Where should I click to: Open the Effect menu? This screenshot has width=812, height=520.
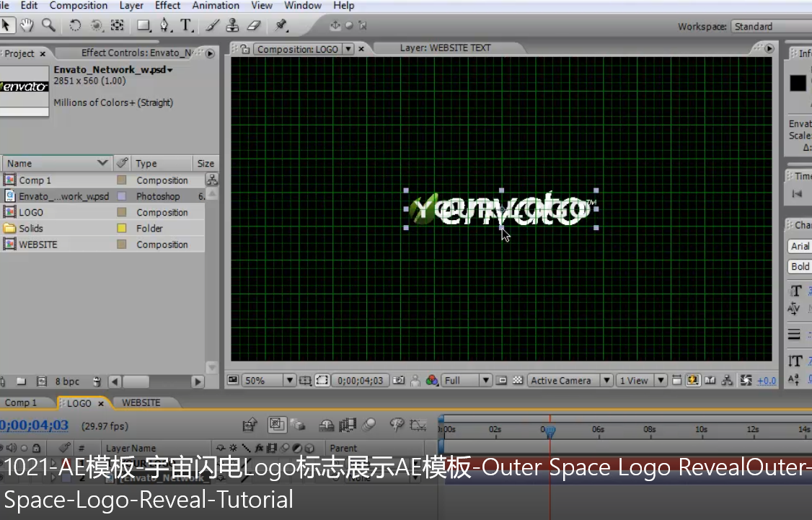click(x=167, y=6)
